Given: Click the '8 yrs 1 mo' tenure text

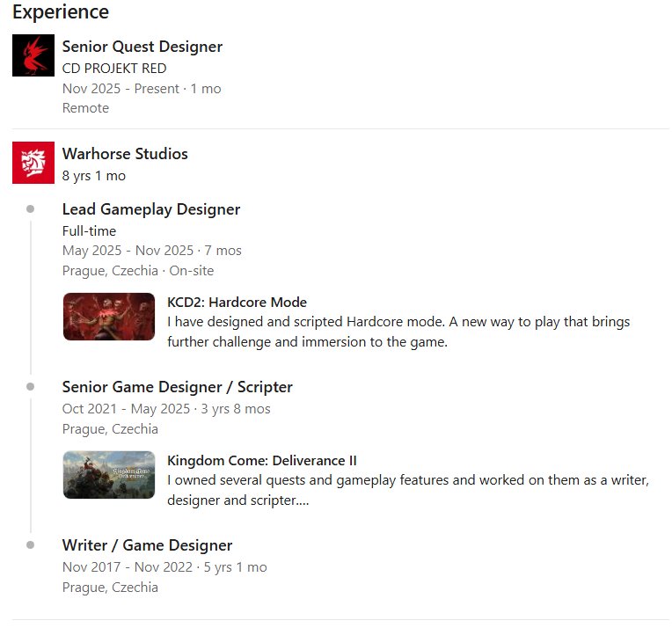Looking at the screenshot, I should [94, 175].
